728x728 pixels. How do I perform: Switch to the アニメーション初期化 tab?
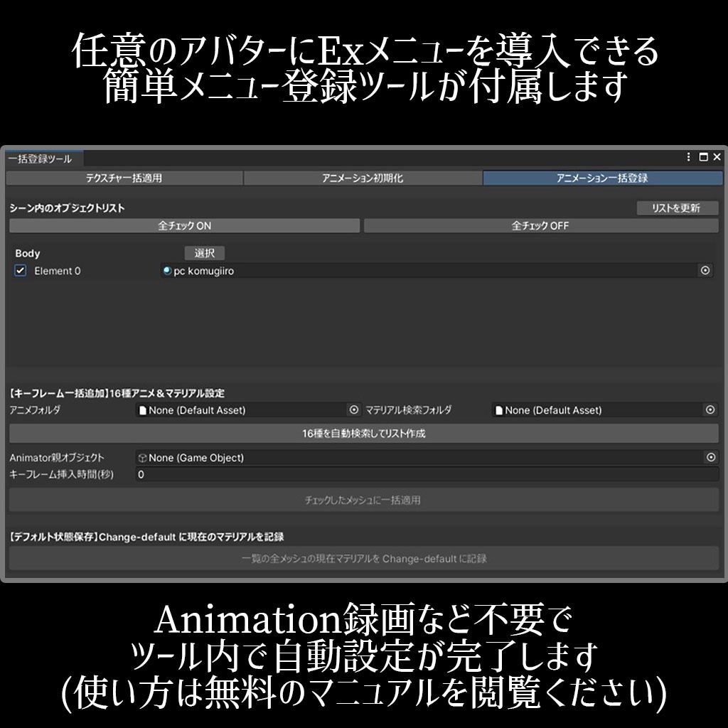tap(363, 178)
